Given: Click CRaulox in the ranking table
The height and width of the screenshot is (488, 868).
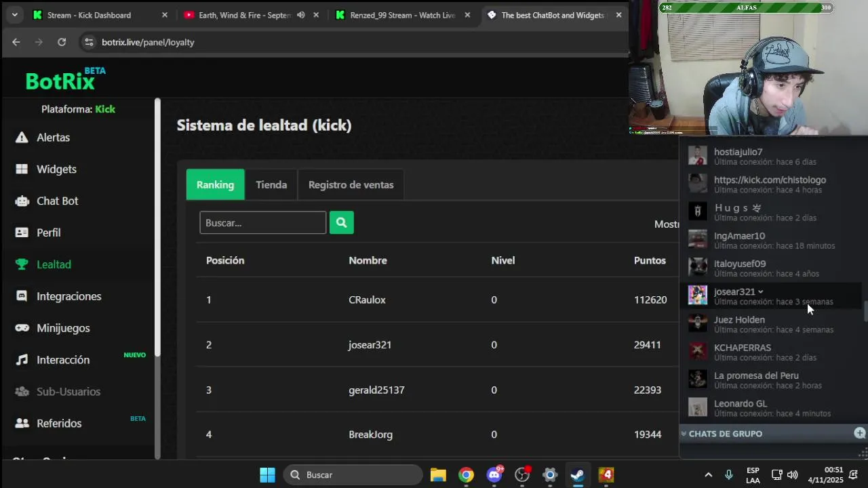Looking at the screenshot, I should (367, 300).
